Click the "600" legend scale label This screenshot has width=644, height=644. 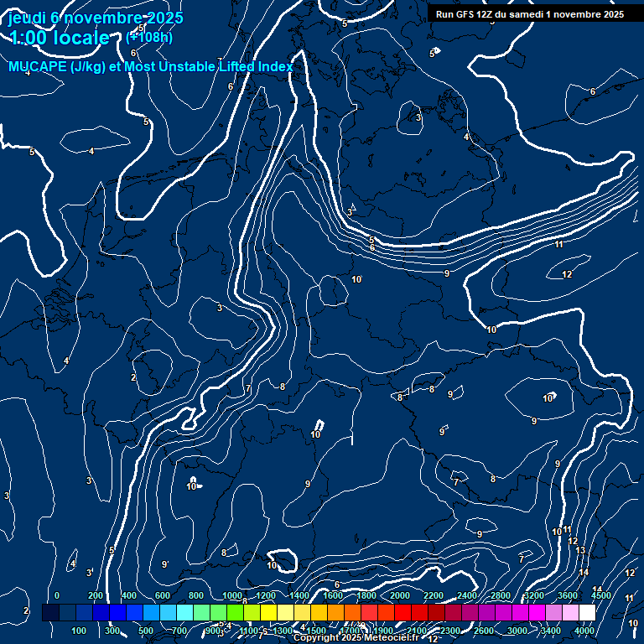tap(162, 595)
